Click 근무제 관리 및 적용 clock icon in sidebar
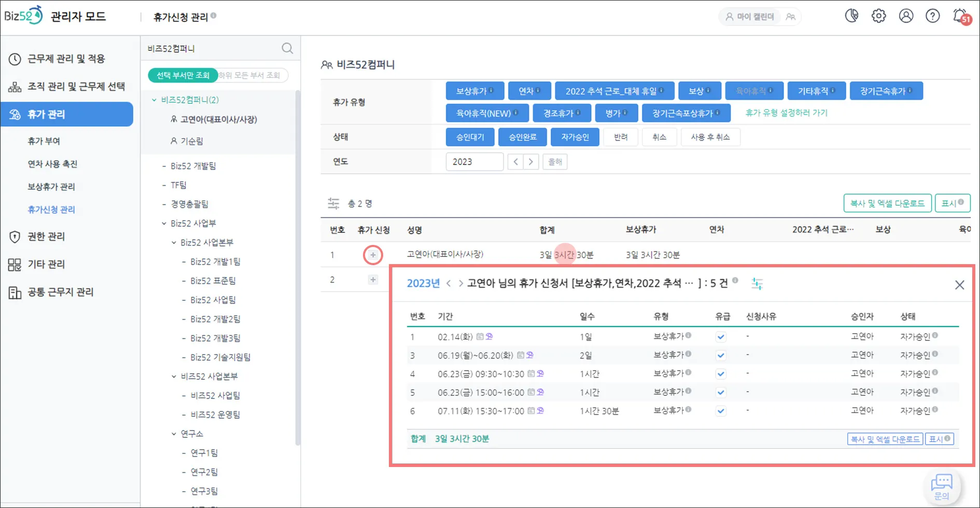This screenshot has width=980, height=508. [15, 59]
